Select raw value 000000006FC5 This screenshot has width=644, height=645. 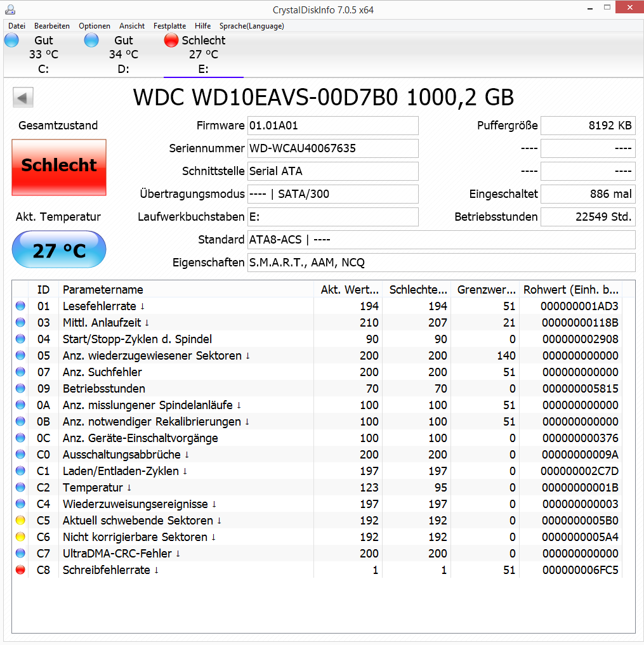[580, 570]
